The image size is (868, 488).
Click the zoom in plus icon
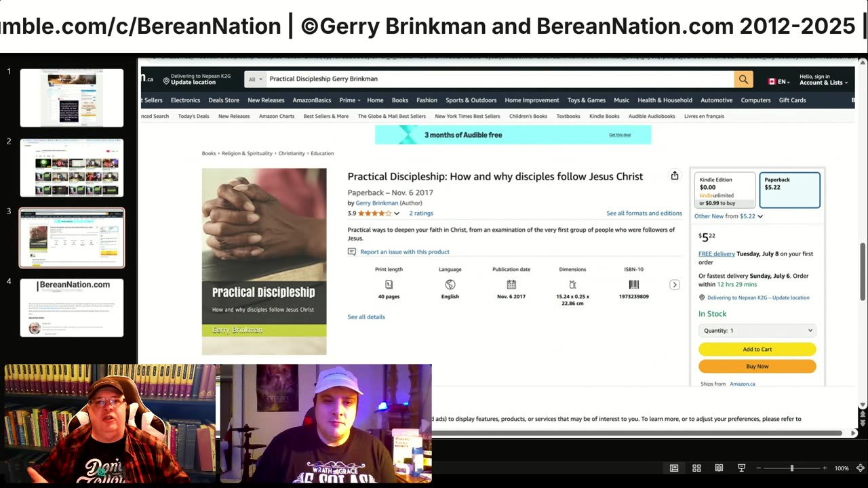coord(825,468)
